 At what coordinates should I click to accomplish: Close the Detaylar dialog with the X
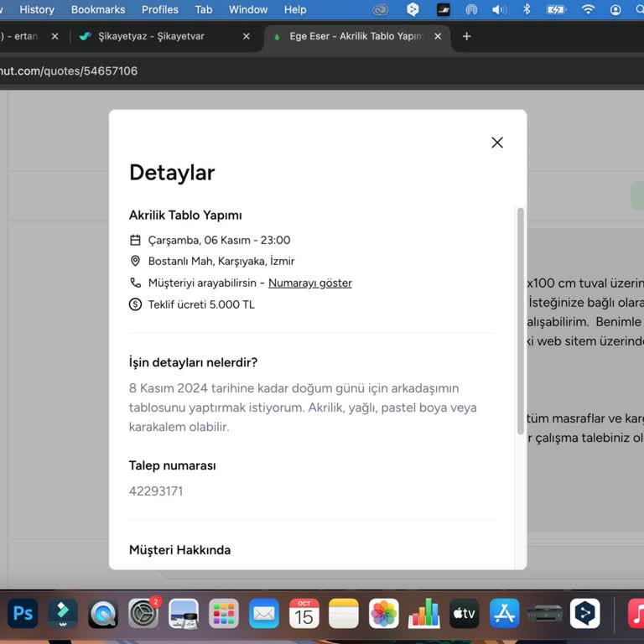[x=497, y=143]
